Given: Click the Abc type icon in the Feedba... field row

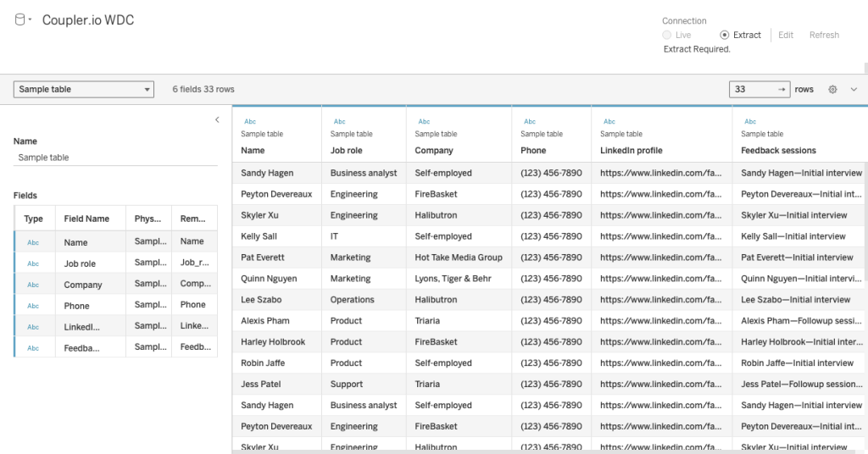Looking at the screenshot, I should click(33, 348).
